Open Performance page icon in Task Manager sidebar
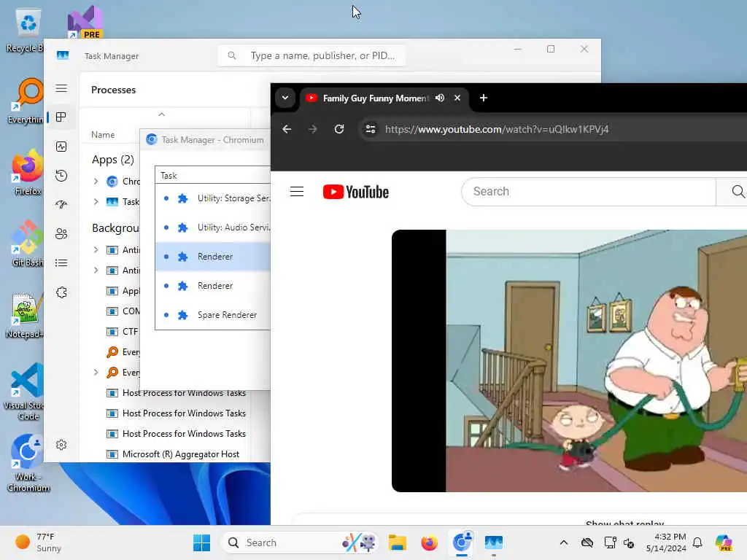747x560 pixels. (61, 147)
